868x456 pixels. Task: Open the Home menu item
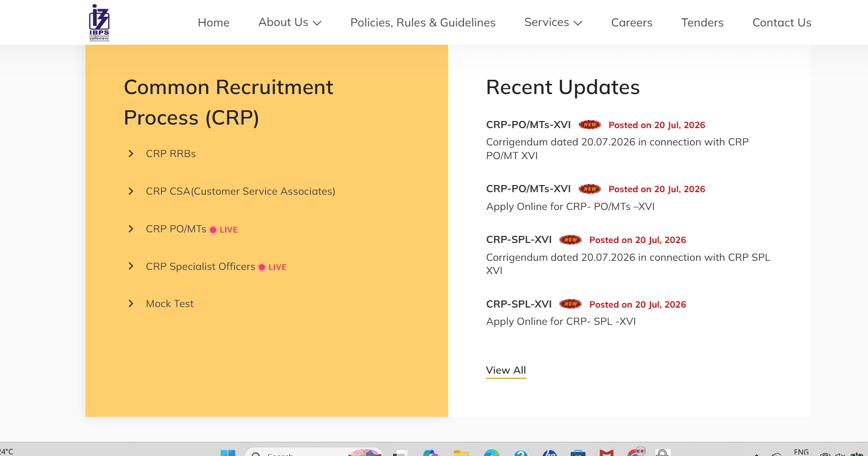(x=214, y=22)
